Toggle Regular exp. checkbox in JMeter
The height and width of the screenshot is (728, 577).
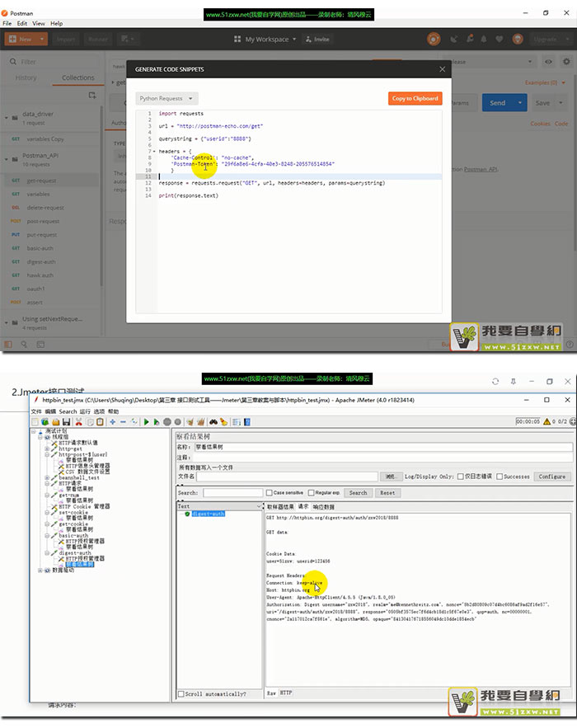pos(311,492)
